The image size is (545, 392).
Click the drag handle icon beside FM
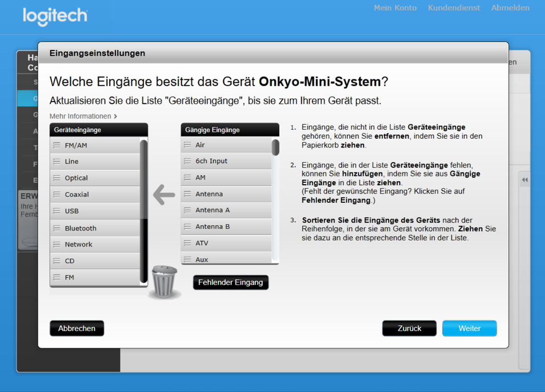[x=56, y=277]
